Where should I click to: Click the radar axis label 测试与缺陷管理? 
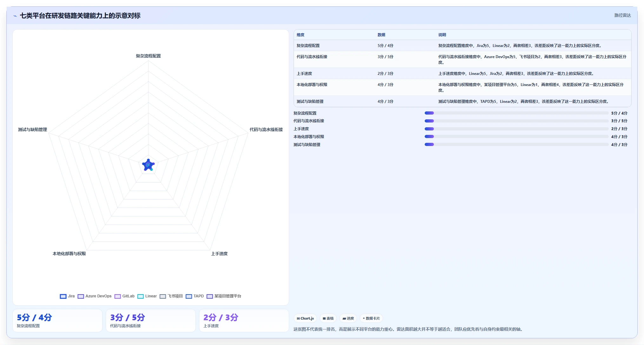pos(32,129)
